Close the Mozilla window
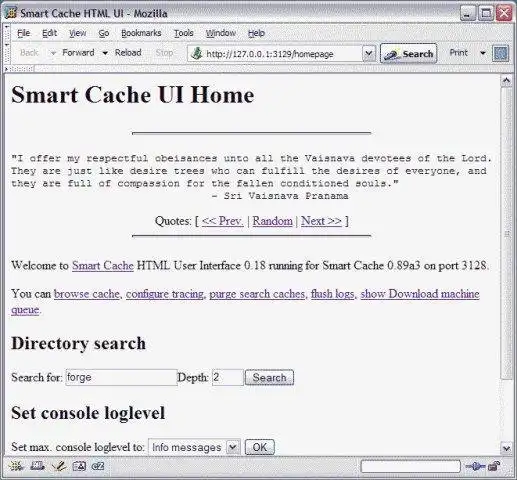517x480 pixels. [x=504, y=14]
